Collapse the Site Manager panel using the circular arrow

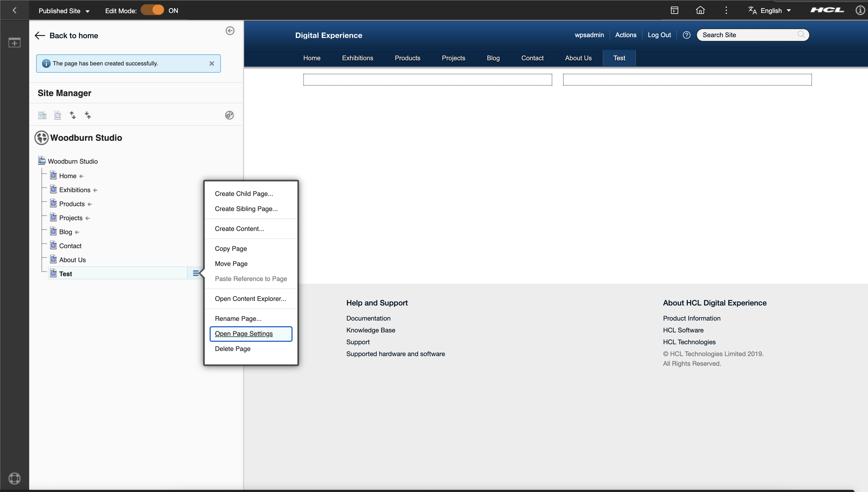(x=230, y=30)
